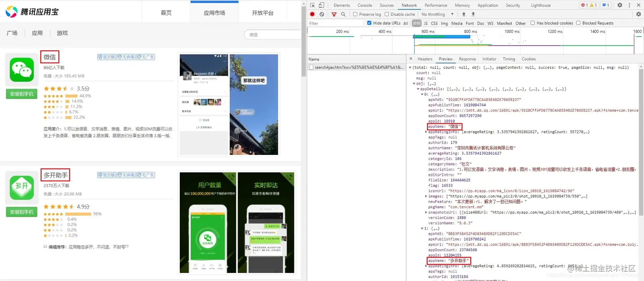644x281 pixels.
Task: Click the network timeline overview at 600 ms
Action: coord(428,31)
